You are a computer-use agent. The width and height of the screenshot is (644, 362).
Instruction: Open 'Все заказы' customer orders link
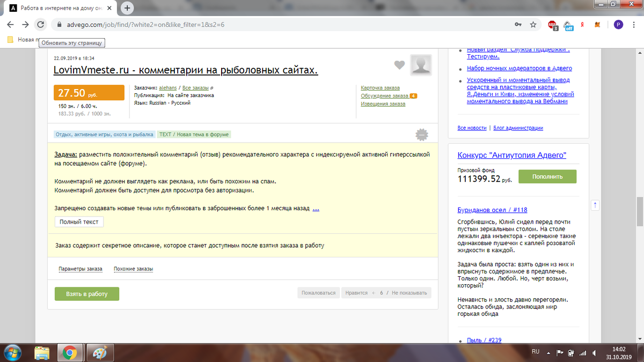tap(196, 87)
